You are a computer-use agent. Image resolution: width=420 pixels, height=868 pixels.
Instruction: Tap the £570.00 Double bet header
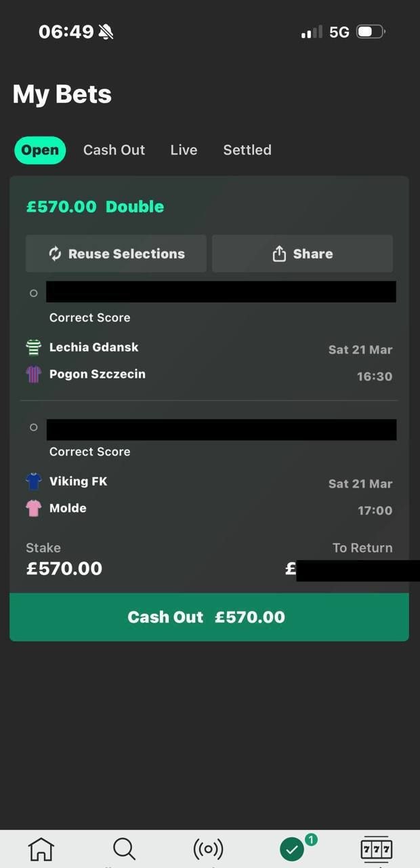pyautogui.click(x=95, y=207)
